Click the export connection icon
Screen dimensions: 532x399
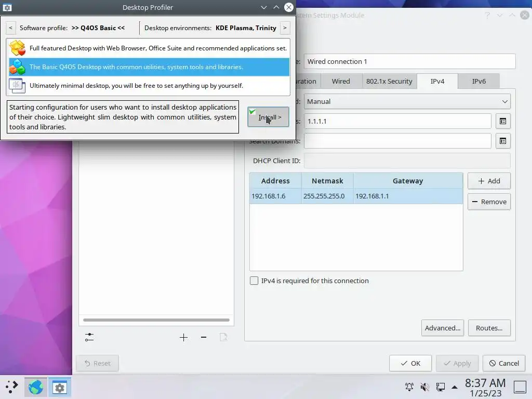(x=223, y=337)
